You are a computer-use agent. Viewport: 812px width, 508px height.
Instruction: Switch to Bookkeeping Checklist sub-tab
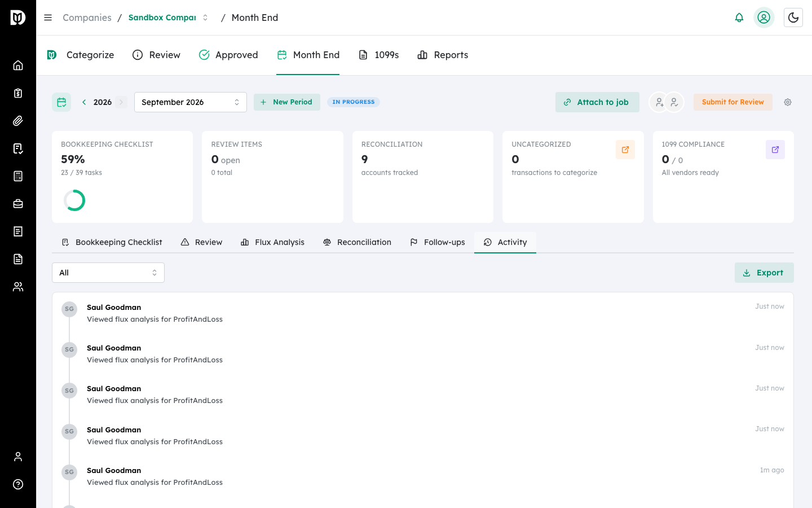click(112, 242)
